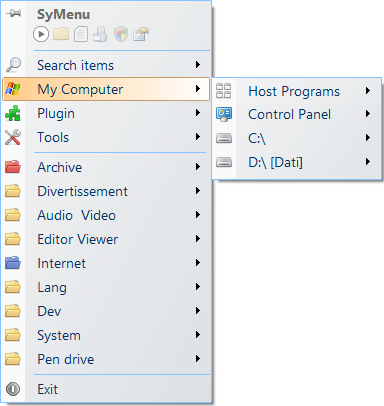Select the C:\ drive entry
Viewport: 384px width, 406px height.
297,138
